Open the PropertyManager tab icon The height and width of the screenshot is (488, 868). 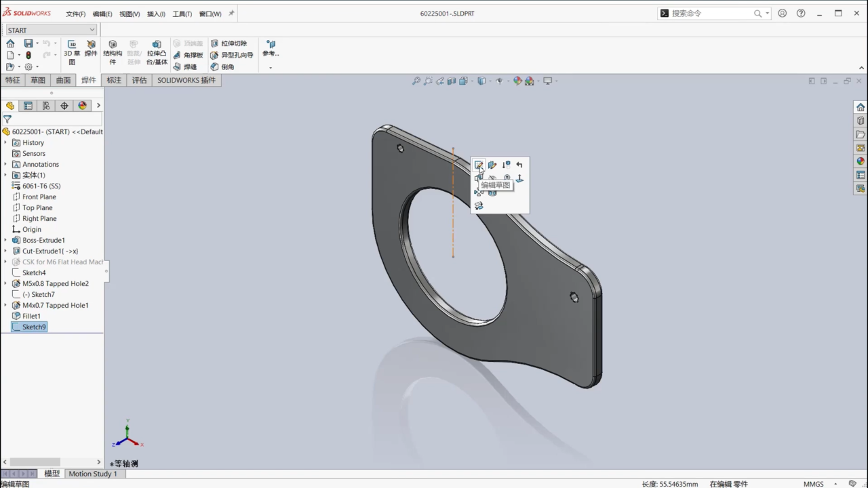28,106
